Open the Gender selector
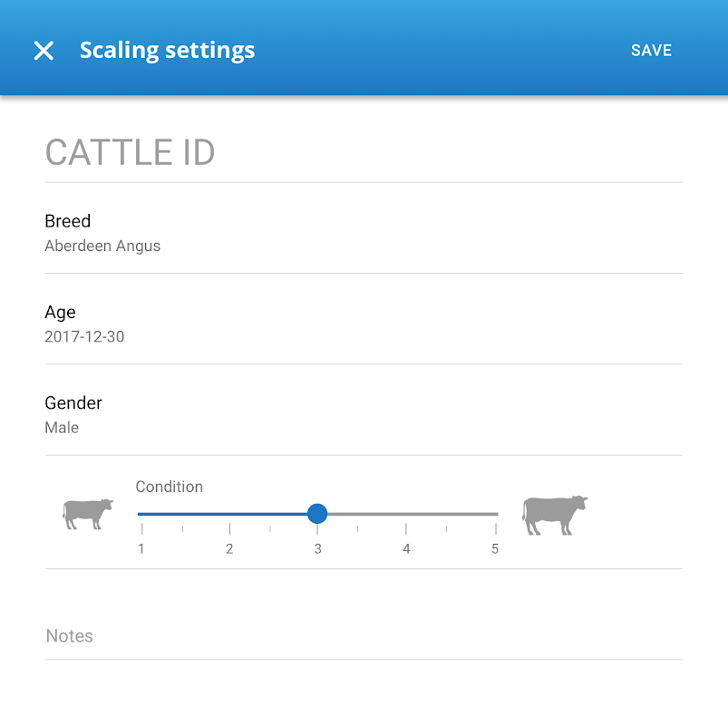 point(363,414)
